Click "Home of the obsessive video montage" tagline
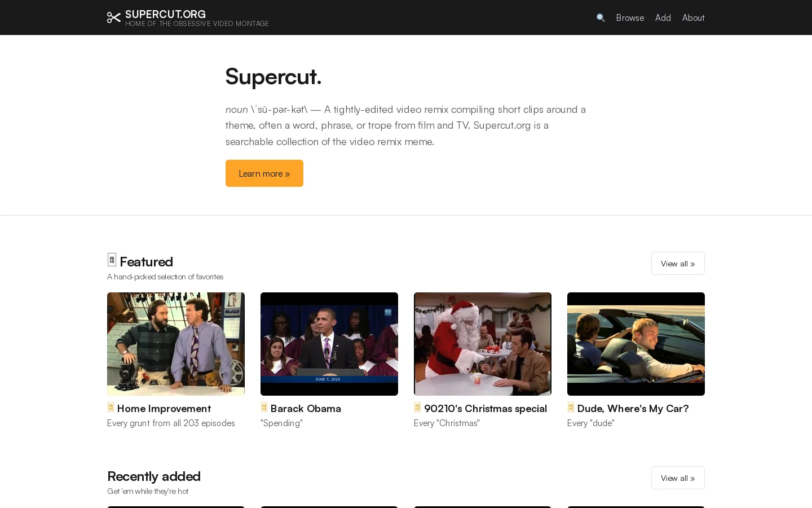812x508 pixels. (197, 24)
